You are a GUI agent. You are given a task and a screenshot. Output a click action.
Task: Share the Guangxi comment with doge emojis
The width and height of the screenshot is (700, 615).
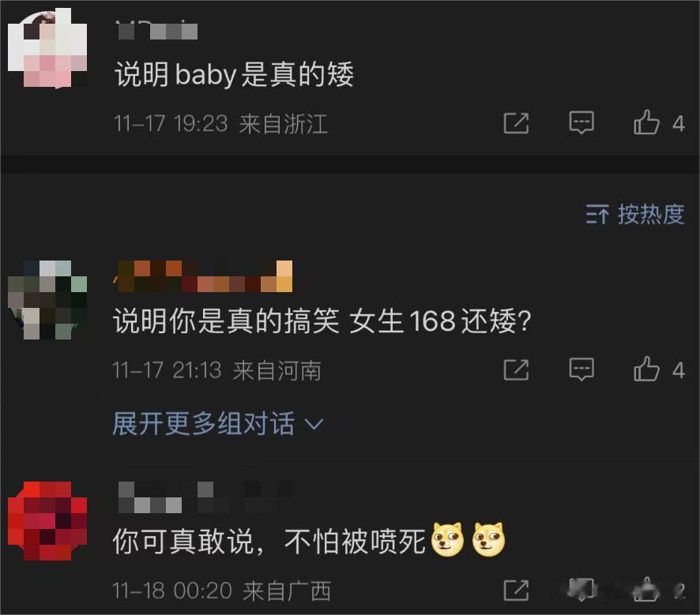(x=516, y=591)
